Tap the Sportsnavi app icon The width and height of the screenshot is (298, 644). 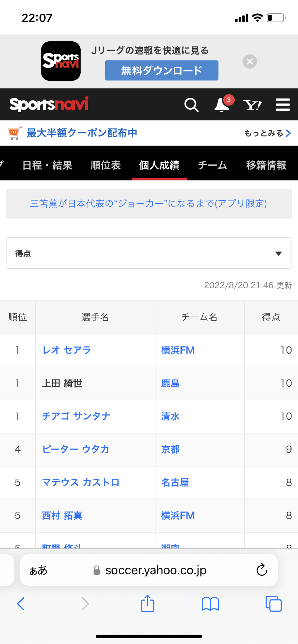[61, 61]
